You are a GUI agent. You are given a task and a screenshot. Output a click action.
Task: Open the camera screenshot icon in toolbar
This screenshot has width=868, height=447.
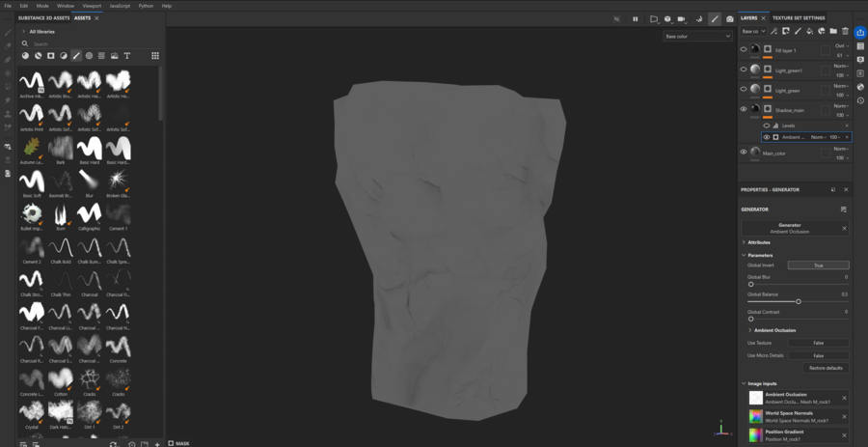(x=729, y=18)
